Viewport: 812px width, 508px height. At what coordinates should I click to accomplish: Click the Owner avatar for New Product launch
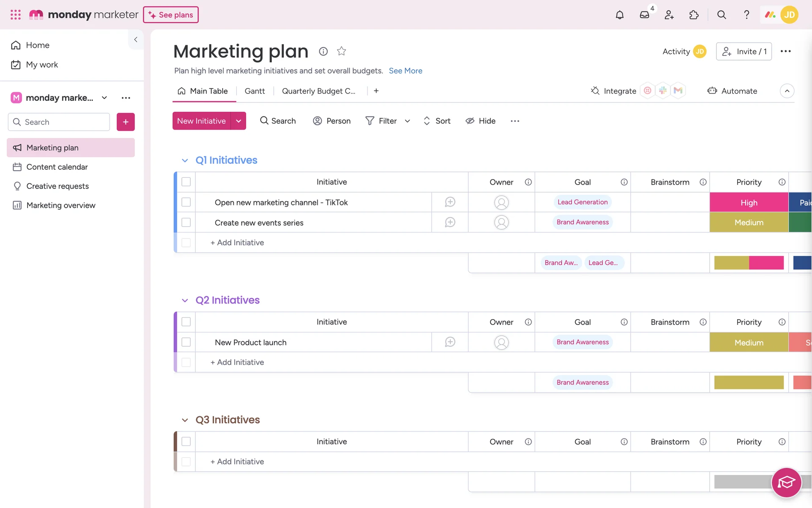tap(501, 342)
